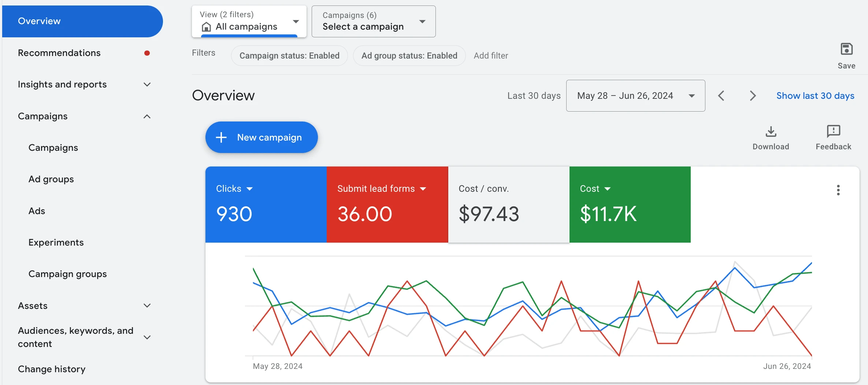Go to the Ads page
The width and height of the screenshot is (868, 385).
pos(37,211)
